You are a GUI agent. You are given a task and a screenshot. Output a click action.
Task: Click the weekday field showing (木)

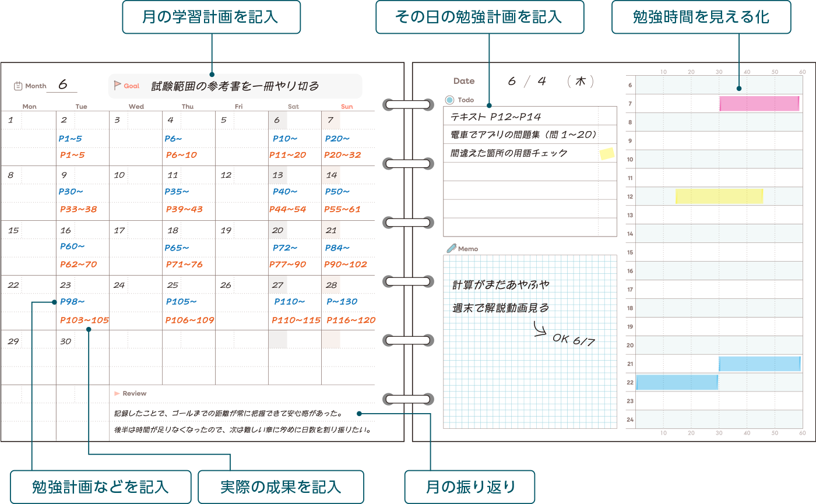point(581,82)
